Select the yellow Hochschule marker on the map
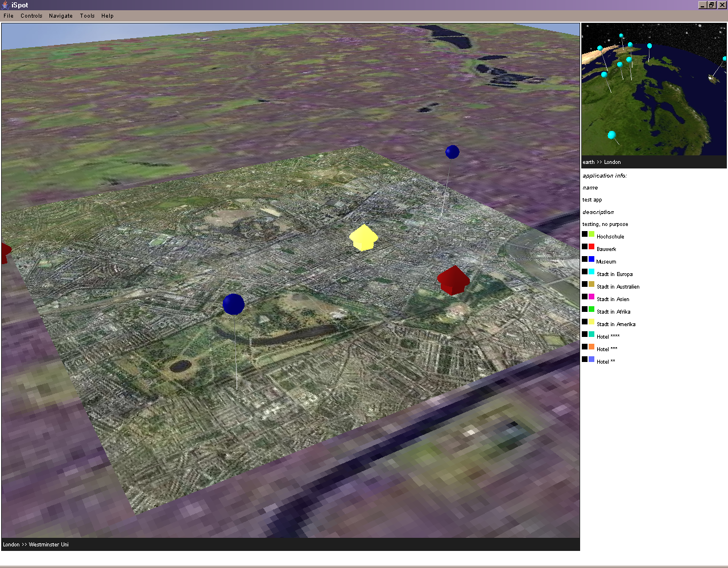Viewport: 728px width, 568px height. coord(364,237)
